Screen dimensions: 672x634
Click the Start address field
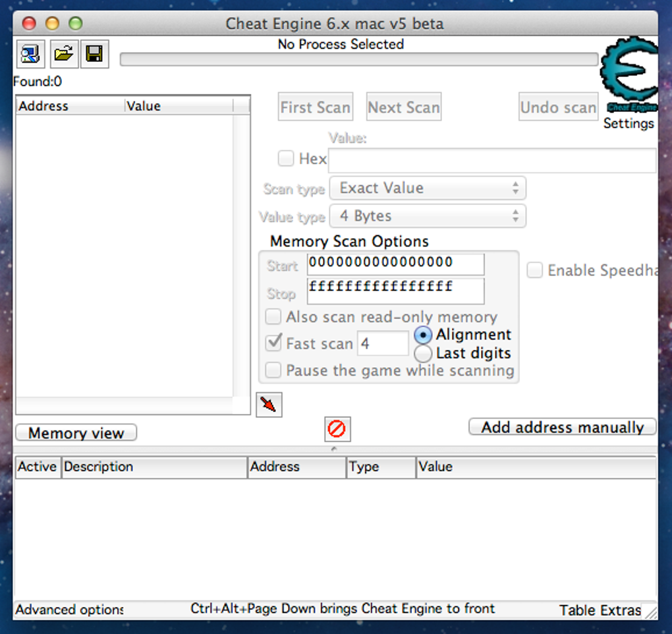[395, 264]
